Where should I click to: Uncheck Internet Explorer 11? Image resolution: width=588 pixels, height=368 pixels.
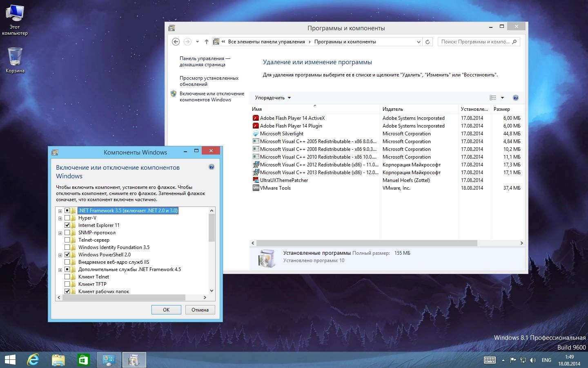tap(67, 225)
